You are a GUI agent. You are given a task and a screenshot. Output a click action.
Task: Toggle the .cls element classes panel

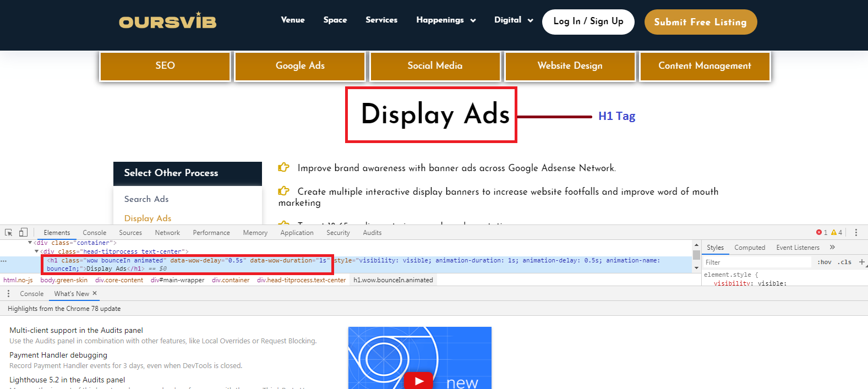[x=844, y=262]
